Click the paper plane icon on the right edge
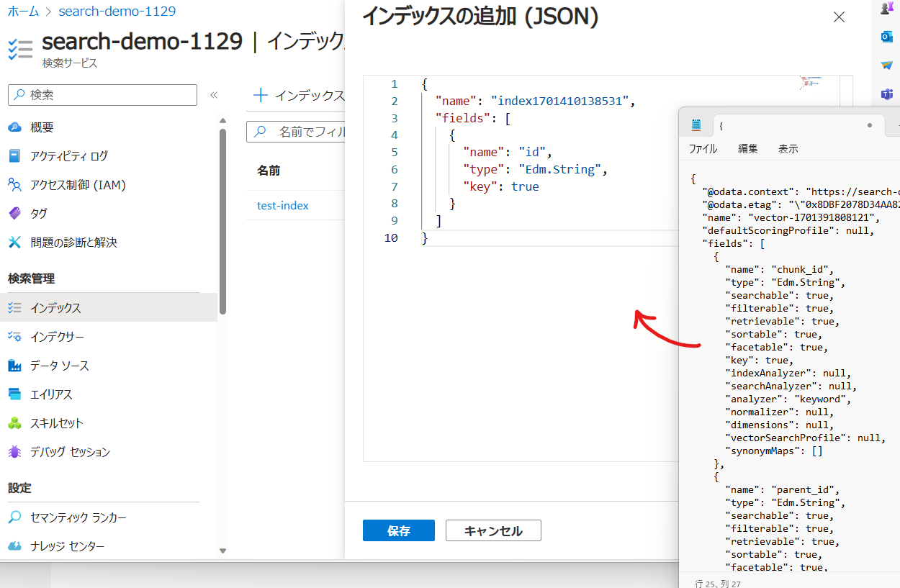900x588 pixels. 886,65
